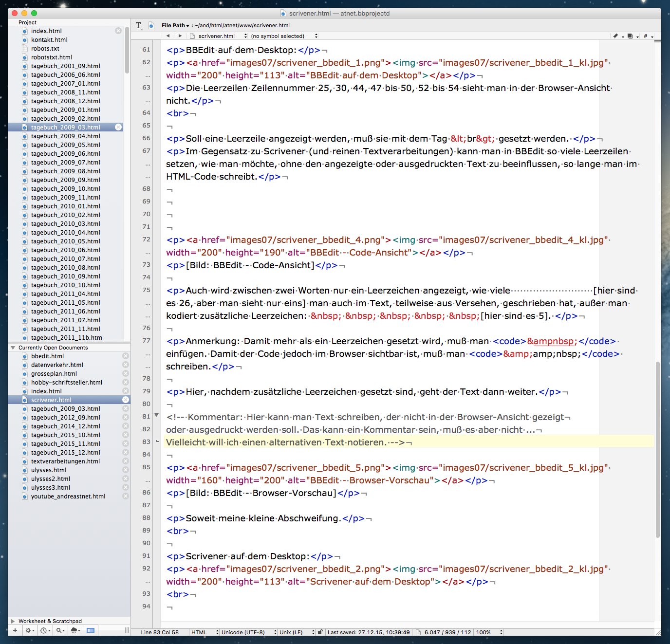Image resolution: width=670 pixels, height=644 pixels.
Task: Close ulysses.html open document
Action: 126,470
